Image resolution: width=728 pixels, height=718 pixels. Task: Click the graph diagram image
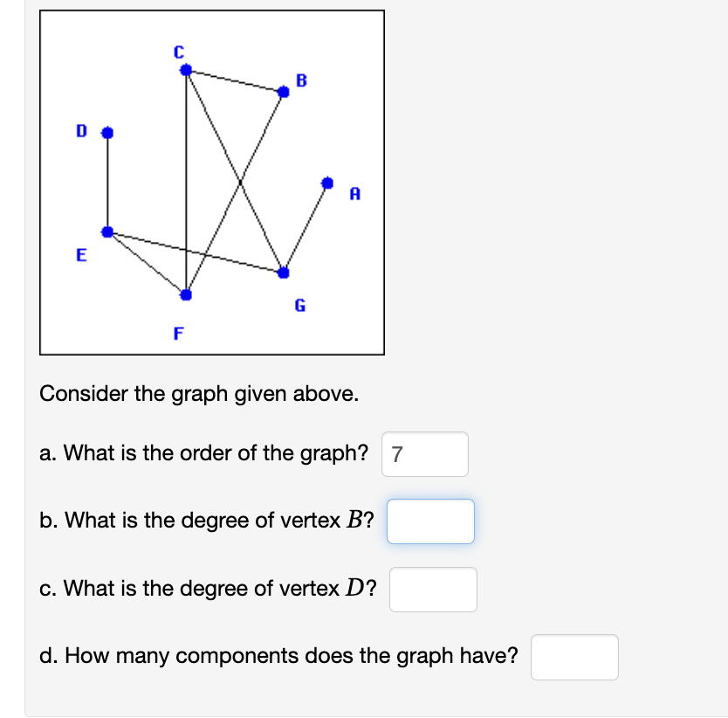pyautogui.click(x=212, y=181)
